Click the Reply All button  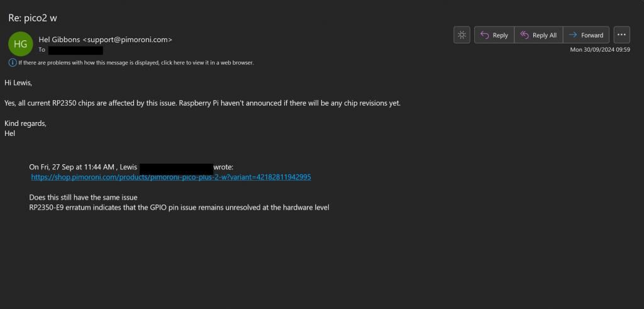coord(538,35)
